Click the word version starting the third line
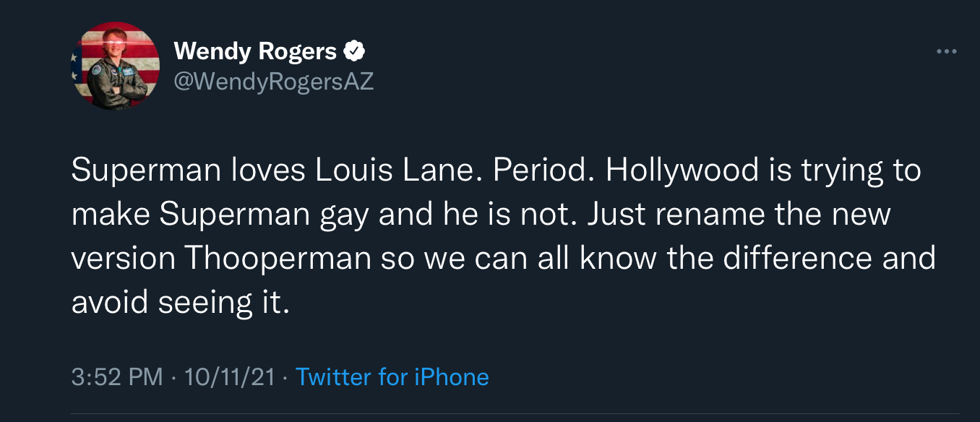 pos(124,258)
